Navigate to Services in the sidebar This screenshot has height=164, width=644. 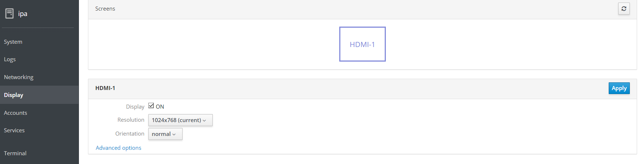tap(14, 130)
